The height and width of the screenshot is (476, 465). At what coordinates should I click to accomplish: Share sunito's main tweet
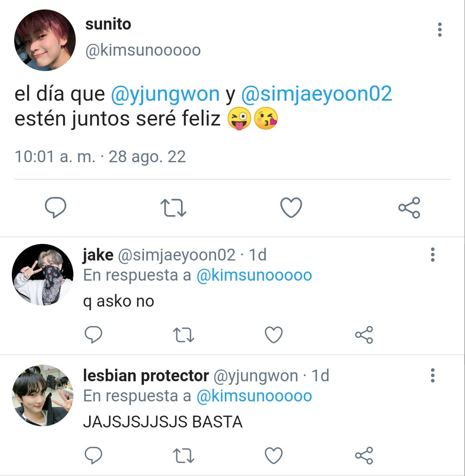(x=409, y=208)
